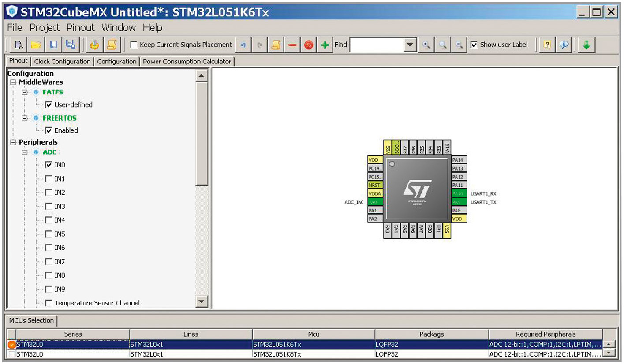Click the green plus expand-all icon
This screenshot has width=624, height=364.
325,45
